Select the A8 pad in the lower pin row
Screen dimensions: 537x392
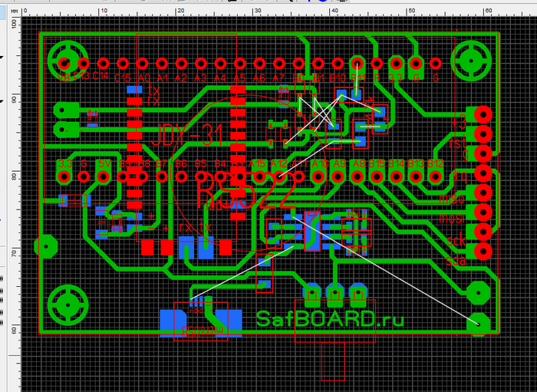tap(357, 176)
